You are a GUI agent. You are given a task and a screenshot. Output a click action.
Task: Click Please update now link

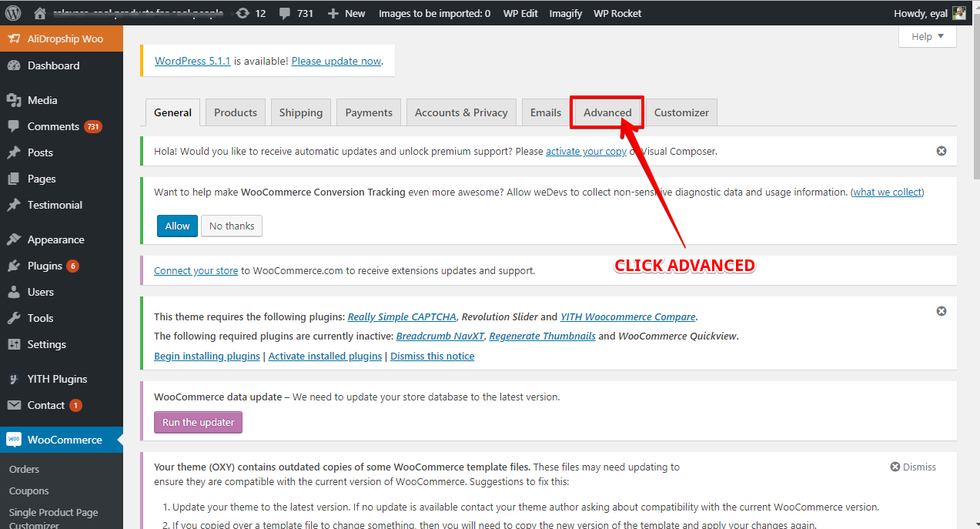tap(336, 61)
